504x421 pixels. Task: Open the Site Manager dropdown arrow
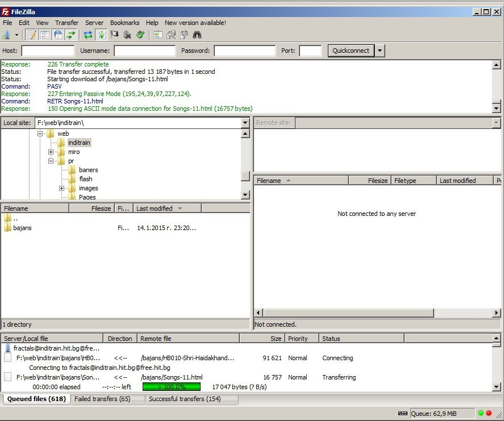coord(16,35)
